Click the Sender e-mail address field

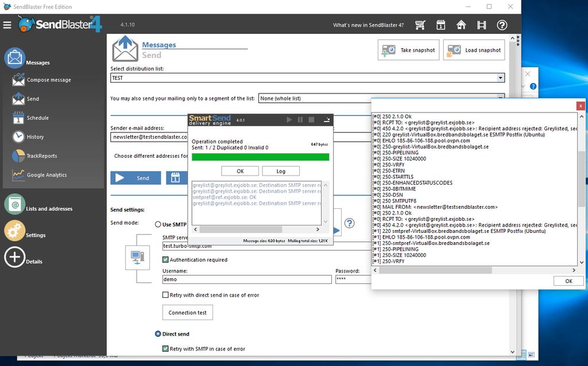149,137
